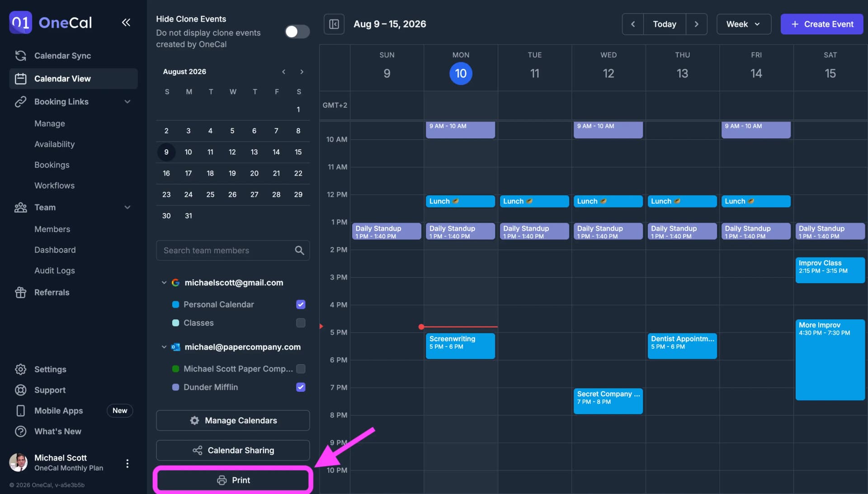Open the team Dashboard page

pyautogui.click(x=55, y=250)
